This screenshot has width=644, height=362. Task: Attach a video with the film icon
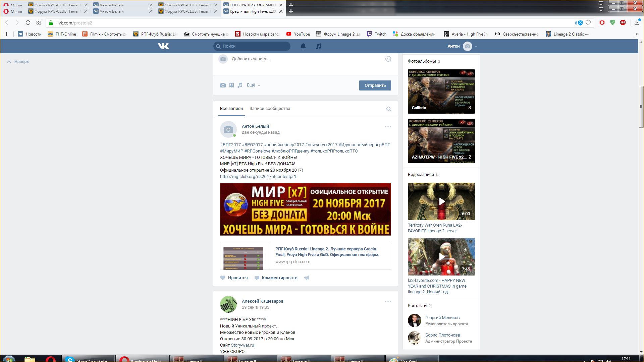click(231, 85)
